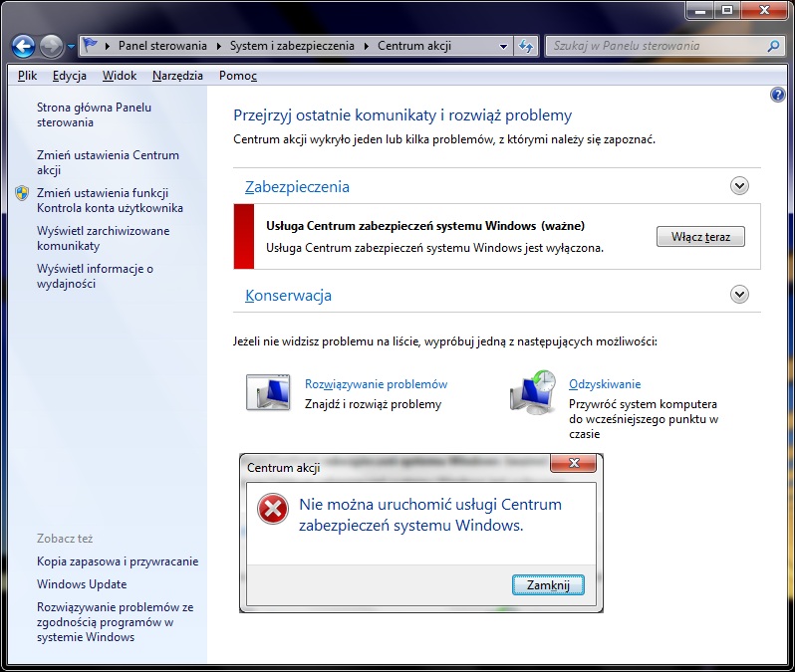Viewport: 795px width, 672px height.
Task: Click the 'Konserwacja' section heading
Action: 288,296
